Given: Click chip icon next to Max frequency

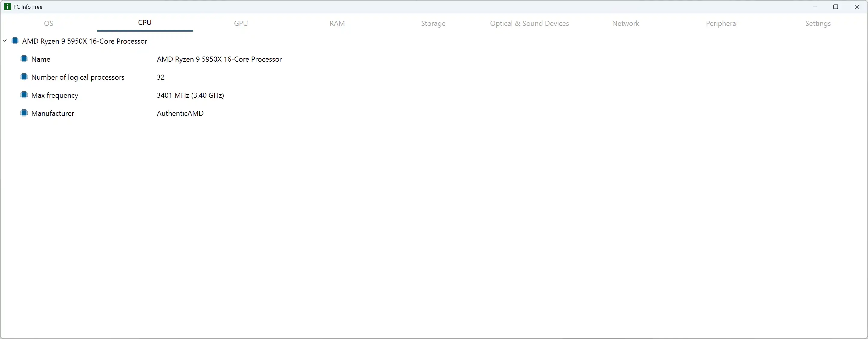Looking at the screenshot, I should point(24,95).
